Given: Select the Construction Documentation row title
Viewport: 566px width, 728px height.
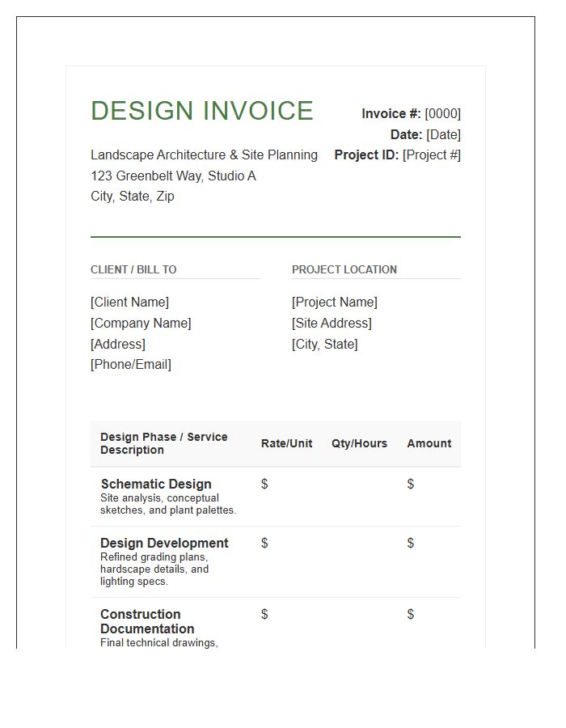Looking at the screenshot, I should (x=147, y=622).
